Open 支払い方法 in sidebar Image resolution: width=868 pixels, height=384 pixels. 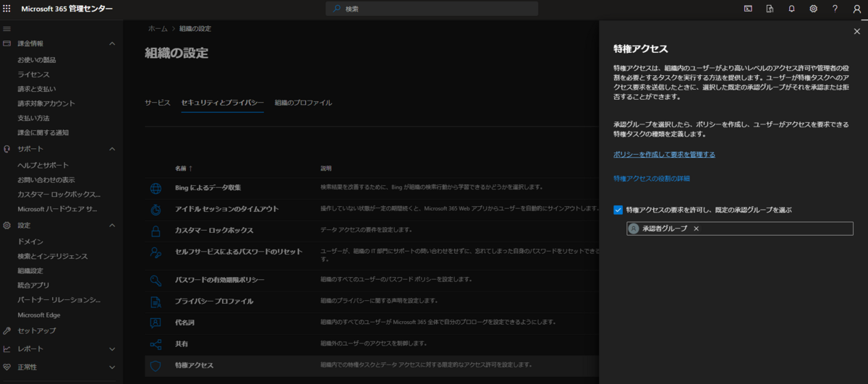[x=34, y=118]
